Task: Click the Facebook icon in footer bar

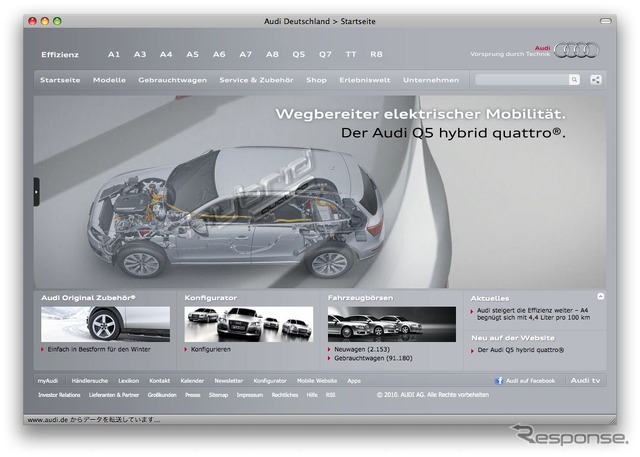Action: coord(499,381)
